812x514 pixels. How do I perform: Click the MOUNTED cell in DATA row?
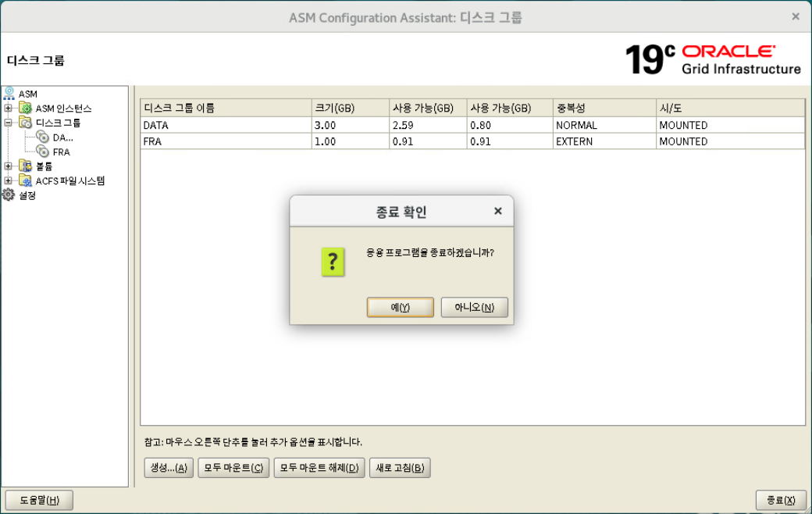[730, 125]
